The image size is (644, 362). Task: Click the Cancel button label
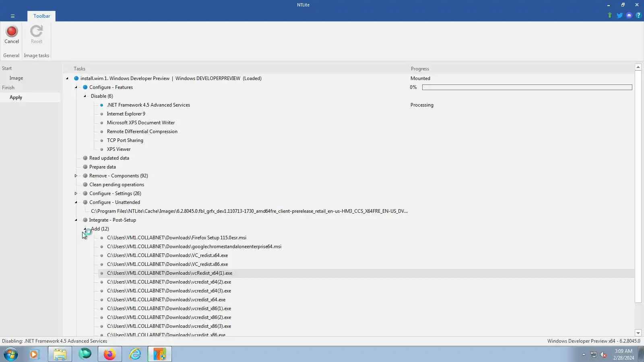tap(12, 41)
